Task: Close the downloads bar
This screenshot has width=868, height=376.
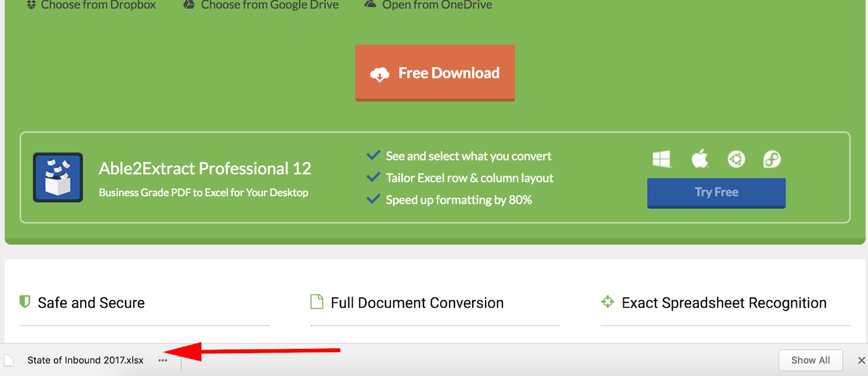Action: point(861,360)
